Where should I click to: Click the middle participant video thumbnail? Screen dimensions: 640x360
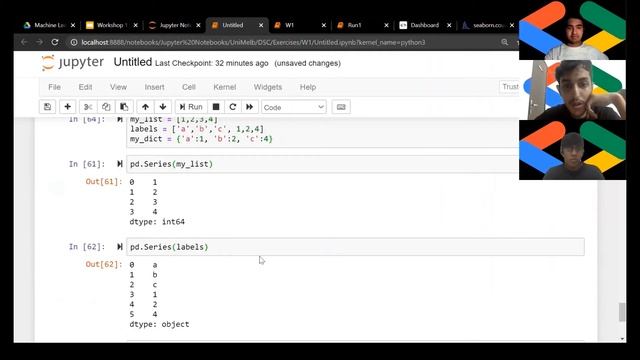pos(572,90)
